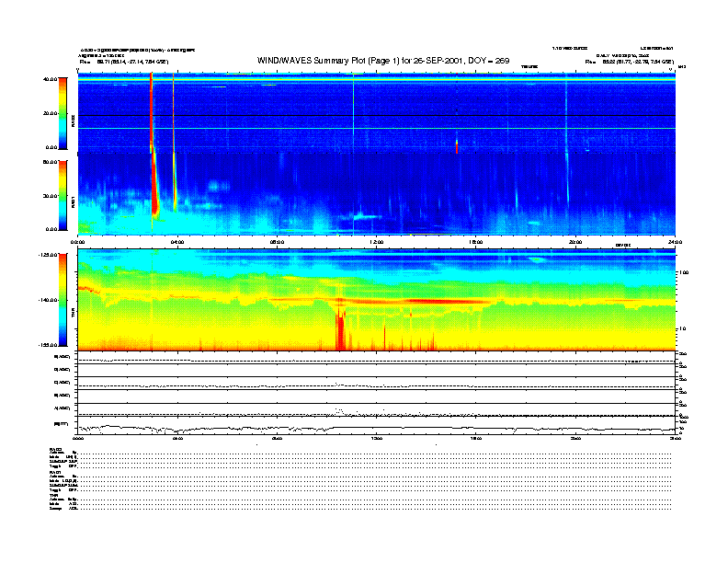Click the 40.00 label on RAD2 scale
The width and height of the screenshot is (728, 563).
(49, 80)
